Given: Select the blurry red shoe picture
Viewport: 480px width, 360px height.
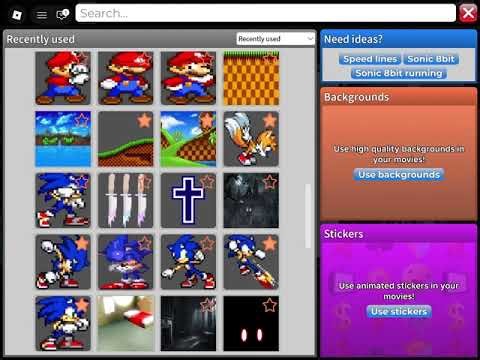Looking at the screenshot, I should click(x=126, y=323).
